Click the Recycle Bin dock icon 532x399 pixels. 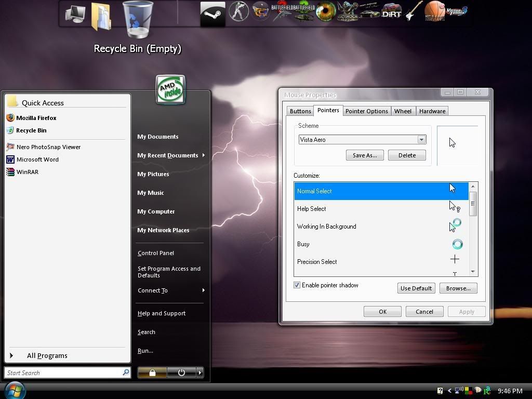tap(138, 20)
